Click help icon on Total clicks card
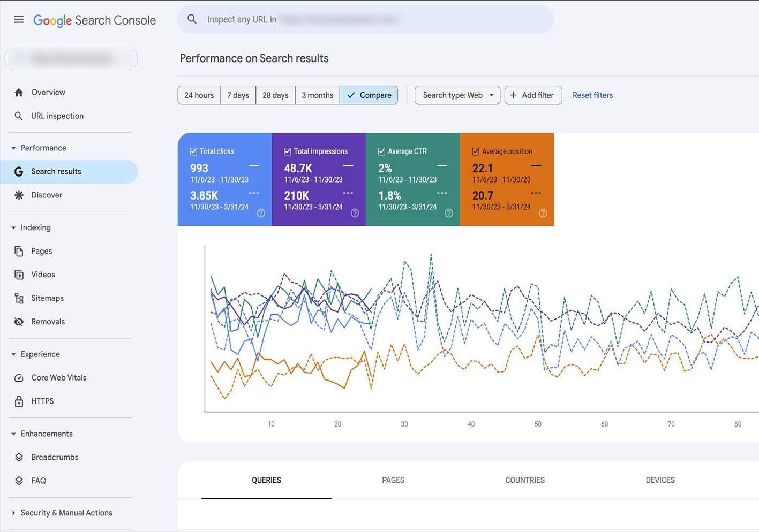Screen dimensions: 759x532 (261, 213)
